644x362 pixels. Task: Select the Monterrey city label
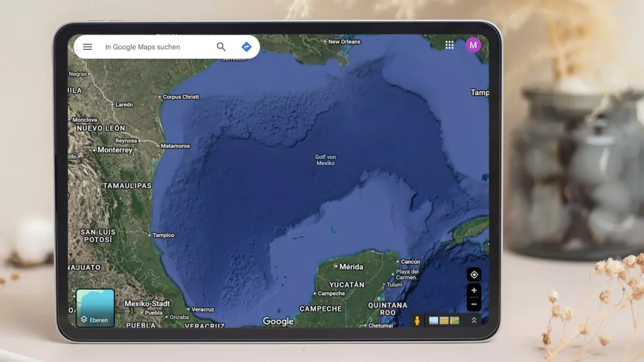[114, 150]
